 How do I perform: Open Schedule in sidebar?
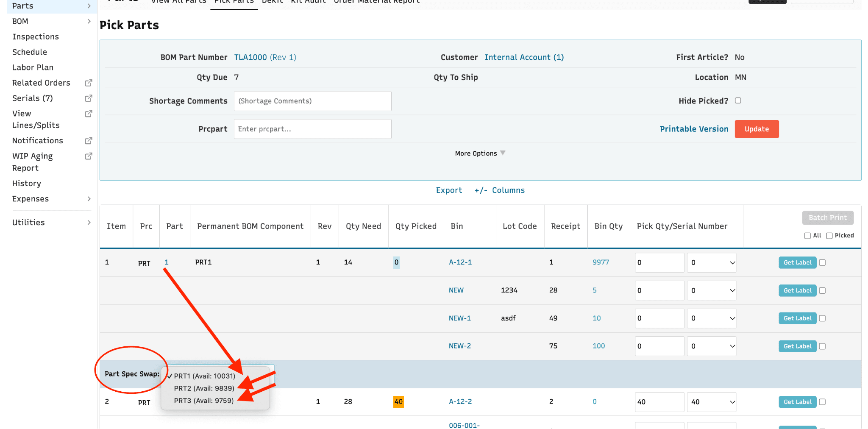tap(30, 52)
